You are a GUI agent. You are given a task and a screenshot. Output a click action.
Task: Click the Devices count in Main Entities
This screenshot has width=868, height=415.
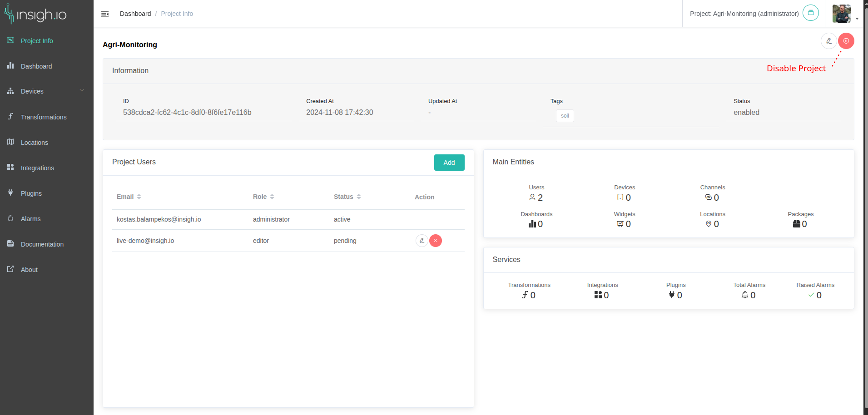click(x=624, y=198)
